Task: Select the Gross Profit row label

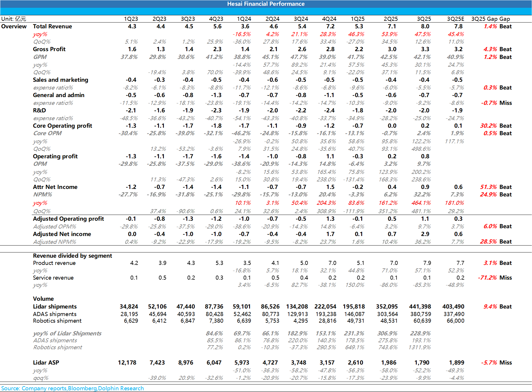Action: [x=49, y=49]
